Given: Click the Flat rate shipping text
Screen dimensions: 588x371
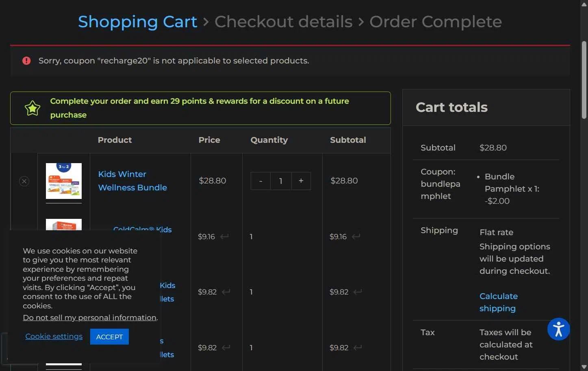Looking at the screenshot, I should [496, 232].
